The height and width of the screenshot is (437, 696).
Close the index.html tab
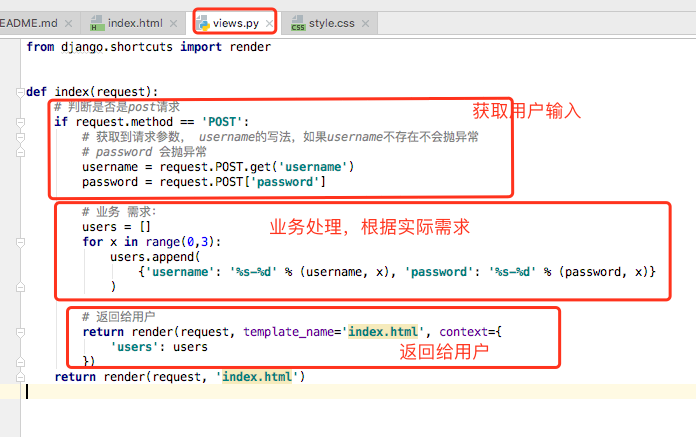click(x=174, y=24)
